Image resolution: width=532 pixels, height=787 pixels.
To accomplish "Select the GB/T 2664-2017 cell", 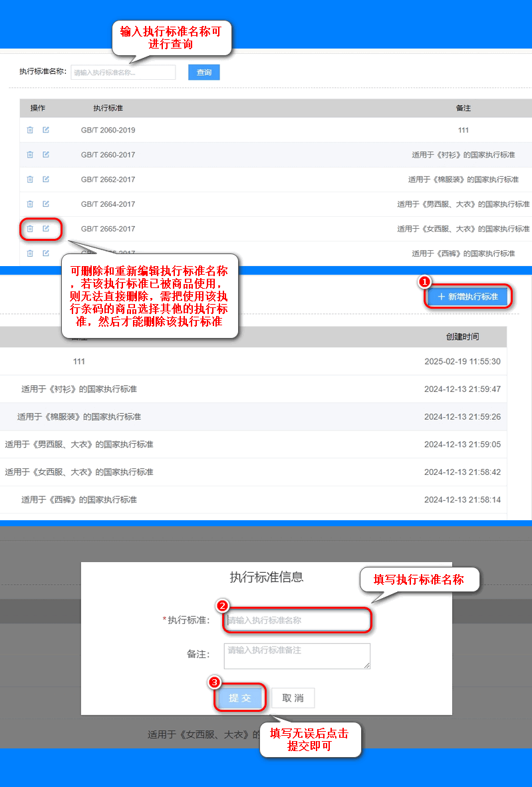I will click(108, 204).
